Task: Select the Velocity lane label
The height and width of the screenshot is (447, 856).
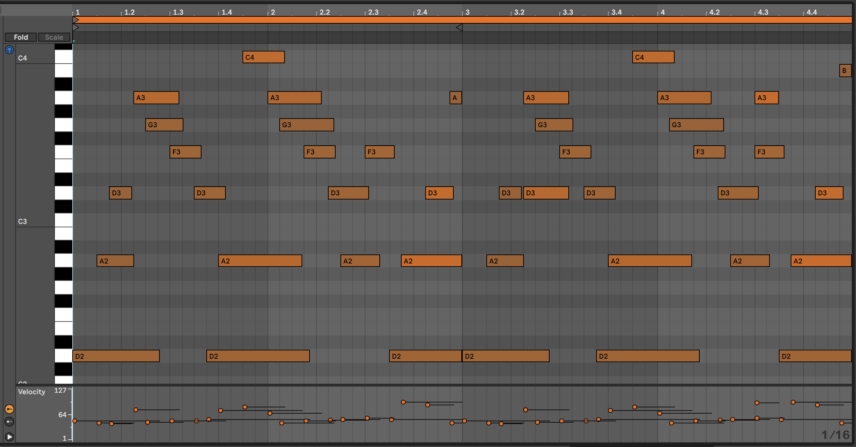Action: coord(32,392)
